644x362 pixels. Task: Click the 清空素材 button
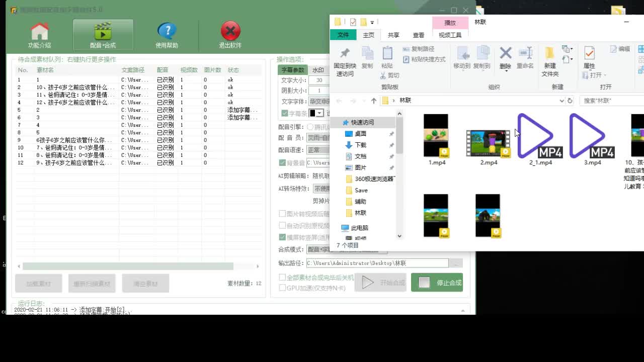pos(145,284)
